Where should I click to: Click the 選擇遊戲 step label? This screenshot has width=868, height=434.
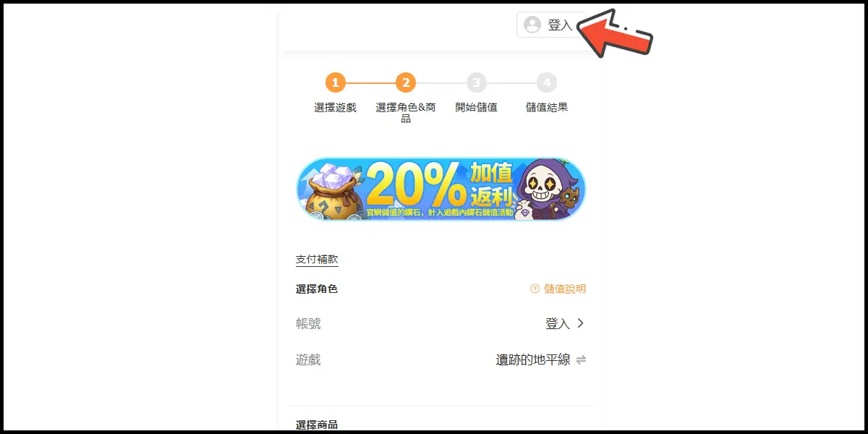pos(335,107)
